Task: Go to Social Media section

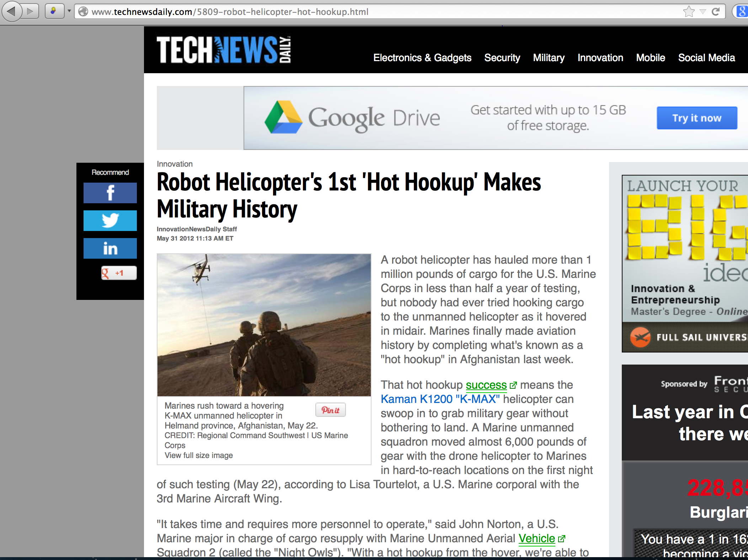Action: (706, 58)
